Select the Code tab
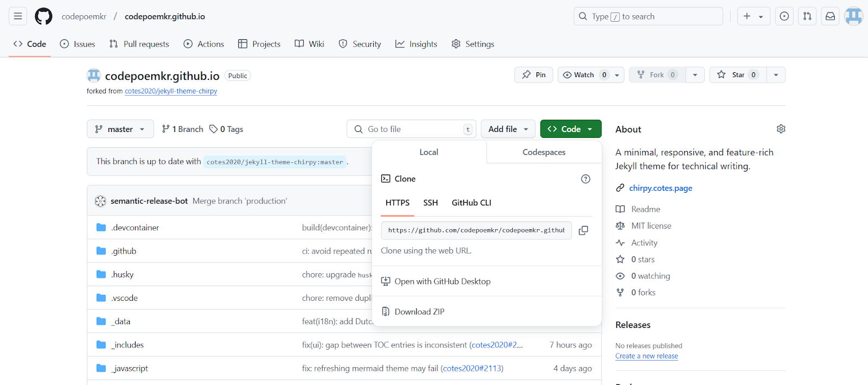 pos(30,44)
